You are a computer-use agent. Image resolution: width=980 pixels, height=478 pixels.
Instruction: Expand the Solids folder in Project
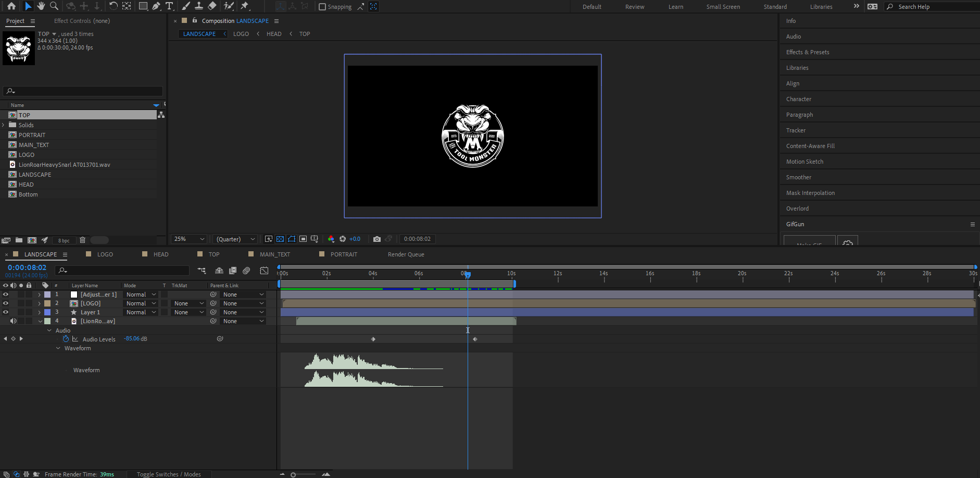(3, 125)
